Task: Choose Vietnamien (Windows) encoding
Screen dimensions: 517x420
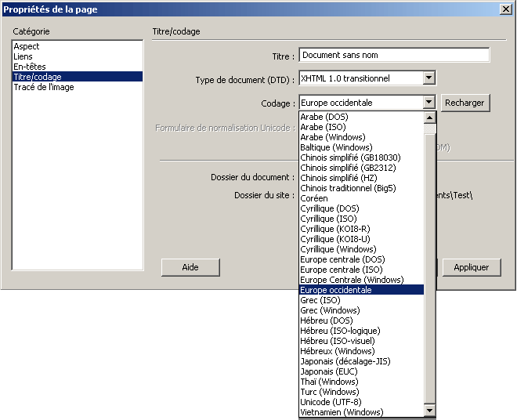Action: [x=361, y=412]
